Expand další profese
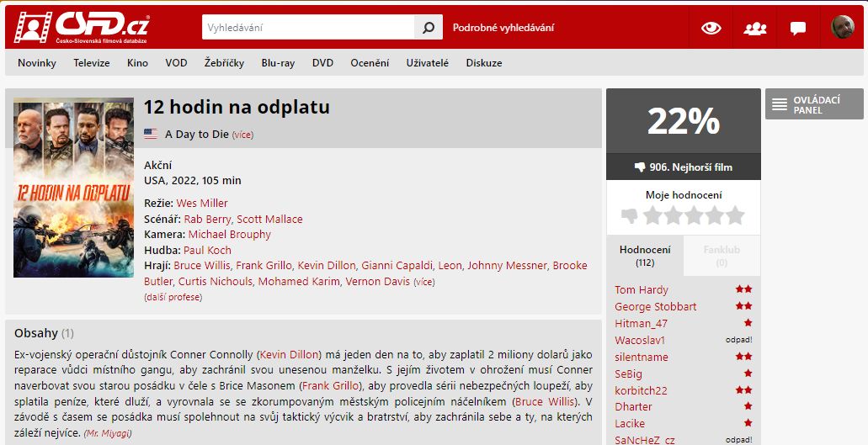This screenshot has width=868, height=445. coord(173,297)
